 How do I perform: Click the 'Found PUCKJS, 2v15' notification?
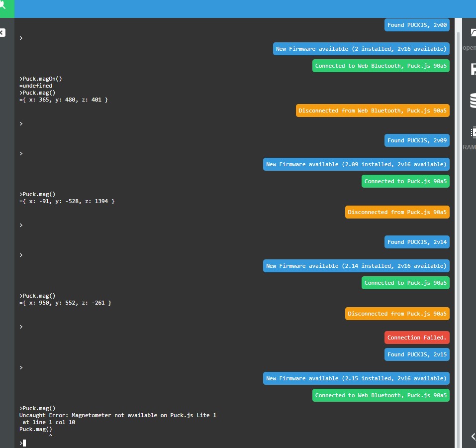coord(417,354)
